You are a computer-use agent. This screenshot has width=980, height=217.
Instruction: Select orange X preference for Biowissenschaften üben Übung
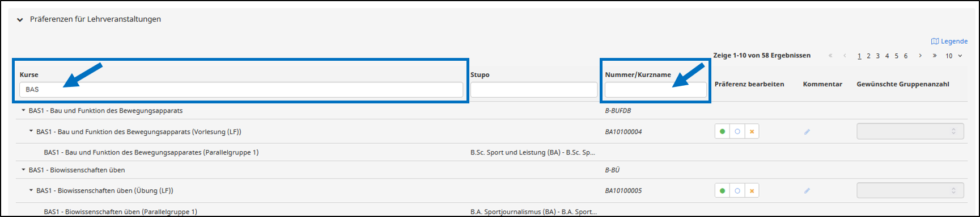[x=752, y=191]
